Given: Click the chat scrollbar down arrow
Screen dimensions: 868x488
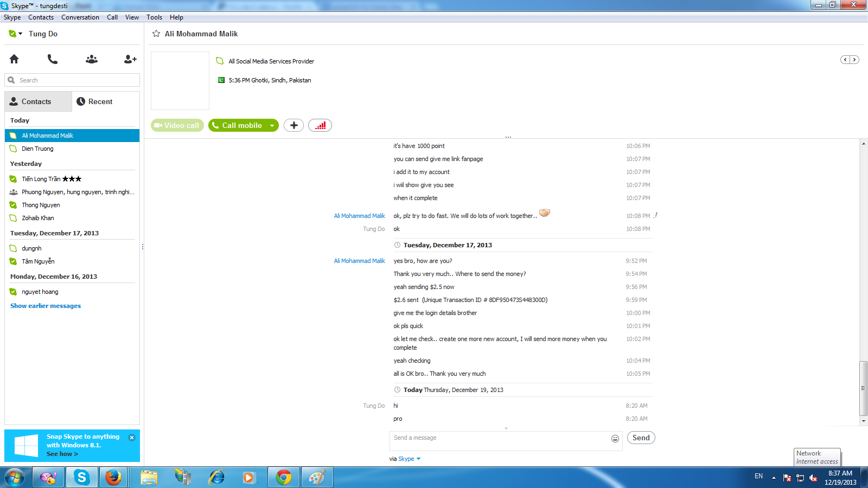Looking at the screenshot, I should [x=863, y=421].
